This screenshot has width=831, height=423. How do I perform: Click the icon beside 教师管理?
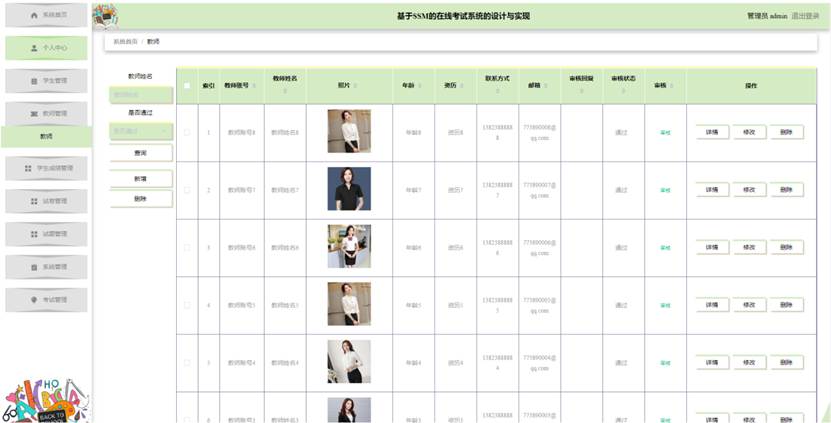(34, 114)
